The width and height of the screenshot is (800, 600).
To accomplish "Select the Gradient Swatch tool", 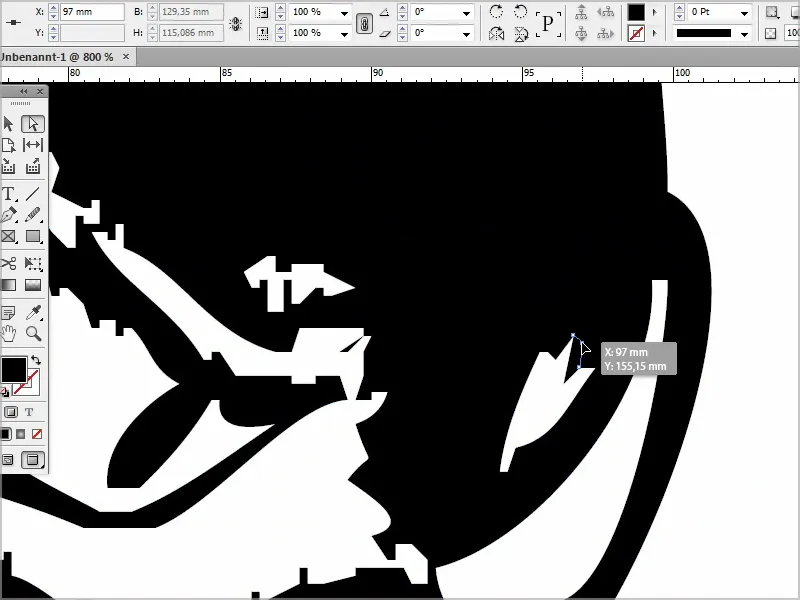I will tap(9, 285).
